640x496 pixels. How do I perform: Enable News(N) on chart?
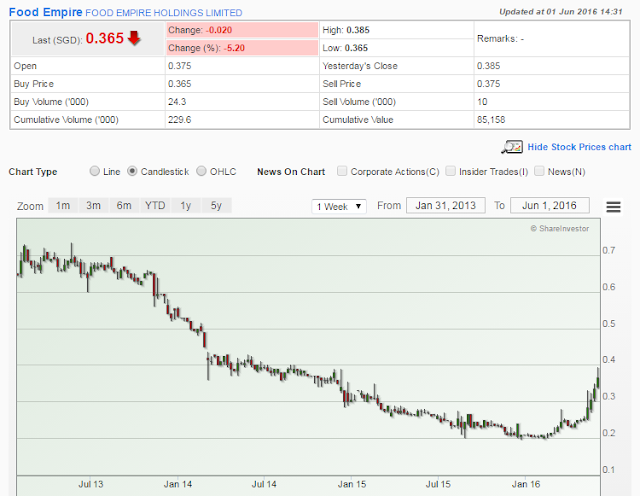(x=539, y=171)
